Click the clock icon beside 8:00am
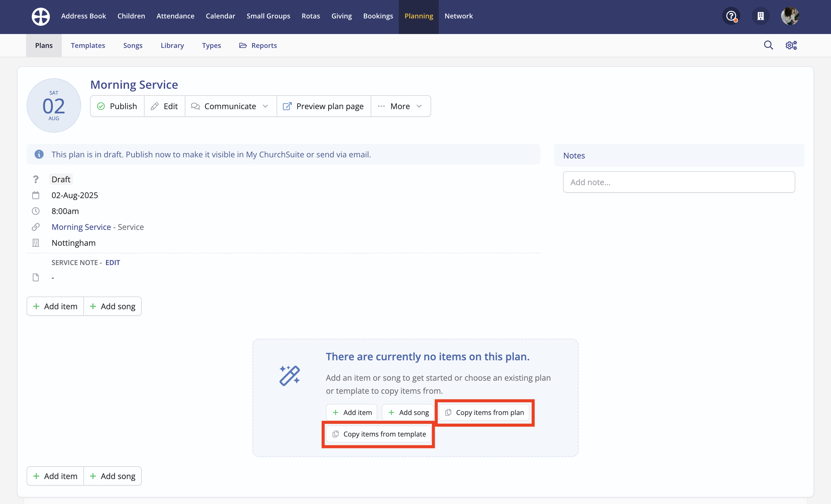Screen dimensions: 831x504 (x=36, y=211)
